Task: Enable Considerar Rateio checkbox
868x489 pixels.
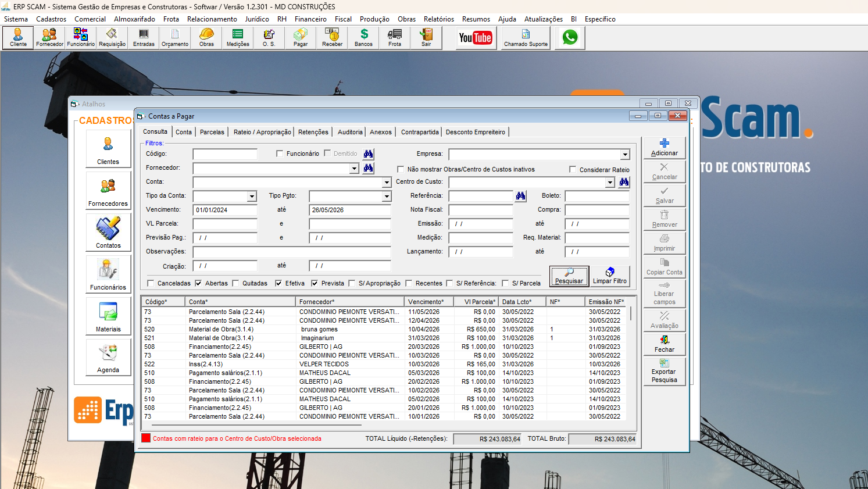Action: pos(573,169)
